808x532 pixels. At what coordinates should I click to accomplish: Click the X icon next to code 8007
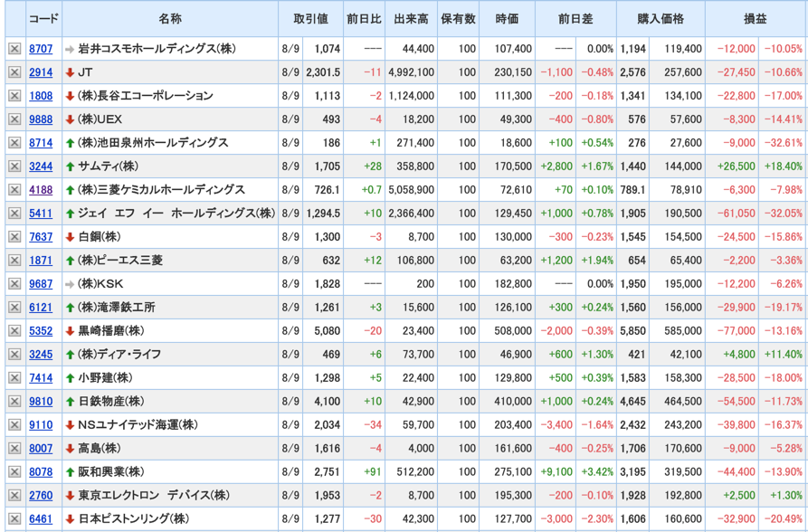point(14,448)
